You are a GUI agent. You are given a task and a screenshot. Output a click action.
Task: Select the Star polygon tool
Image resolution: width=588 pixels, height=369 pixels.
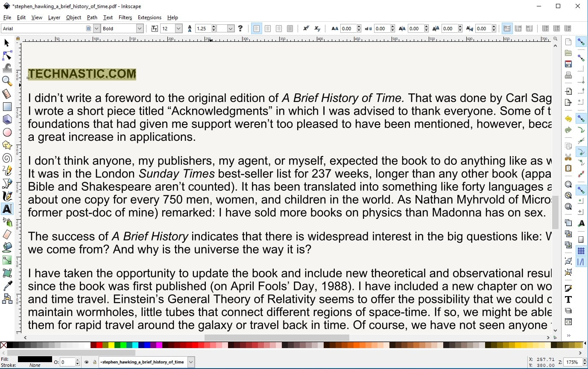point(7,145)
